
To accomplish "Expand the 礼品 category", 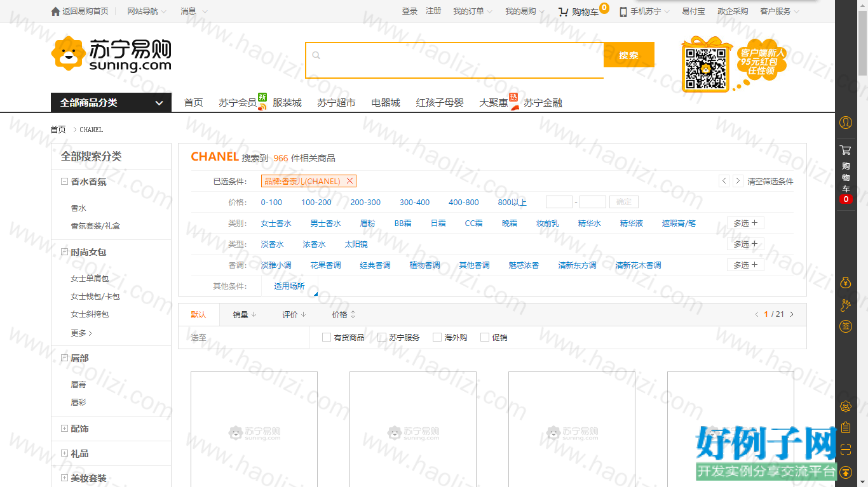I will 64,453.
